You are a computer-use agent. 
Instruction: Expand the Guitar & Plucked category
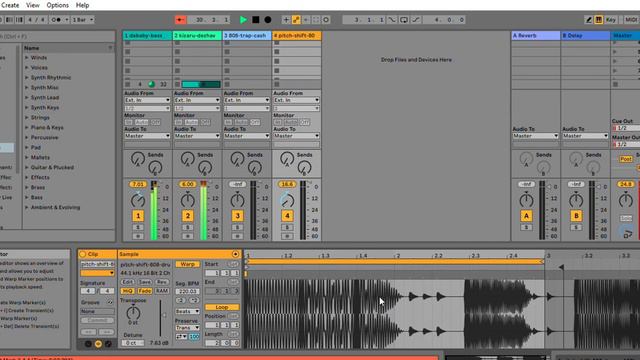(27, 167)
